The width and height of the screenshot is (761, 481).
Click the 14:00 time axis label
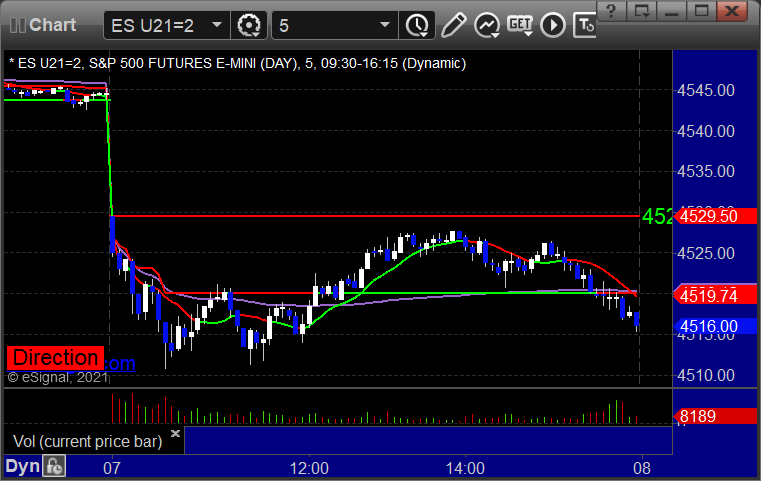coord(465,468)
